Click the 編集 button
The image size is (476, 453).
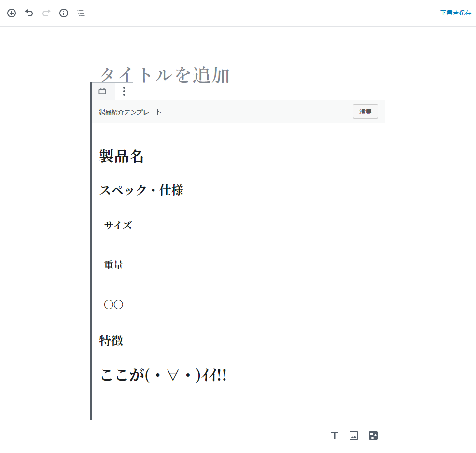point(365,112)
